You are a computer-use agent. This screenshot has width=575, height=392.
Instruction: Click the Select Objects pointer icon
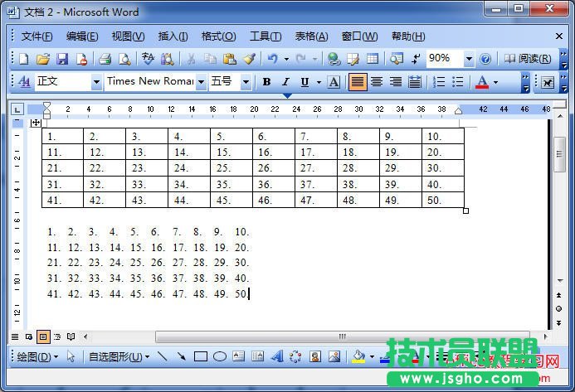71,356
